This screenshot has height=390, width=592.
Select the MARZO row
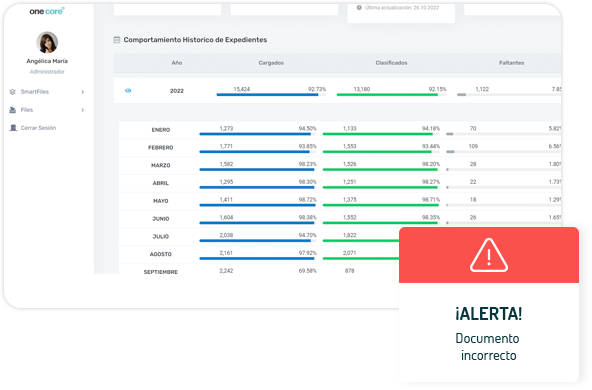tap(340, 165)
